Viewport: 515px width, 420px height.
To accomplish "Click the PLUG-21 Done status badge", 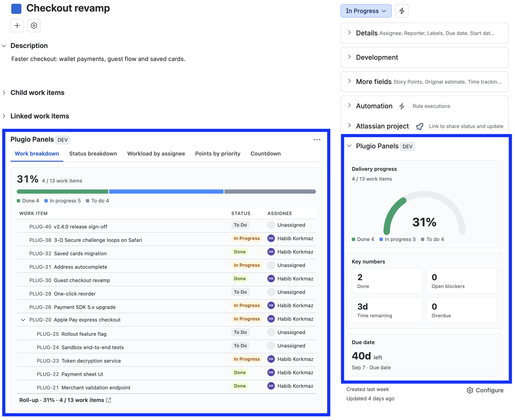I will pyautogui.click(x=239, y=386).
